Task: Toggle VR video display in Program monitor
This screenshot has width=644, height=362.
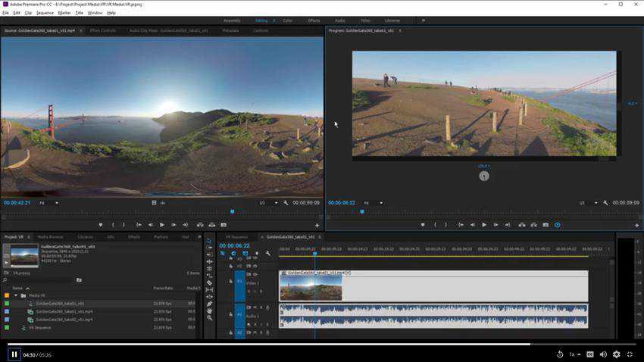Action: pyautogui.click(x=558, y=225)
